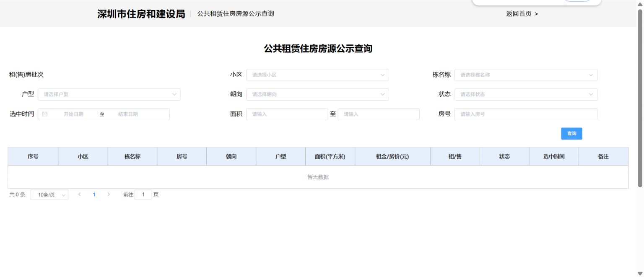The width and height of the screenshot is (644, 277).
Task: Open the 小区 community dropdown
Action: tap(317, 75)
